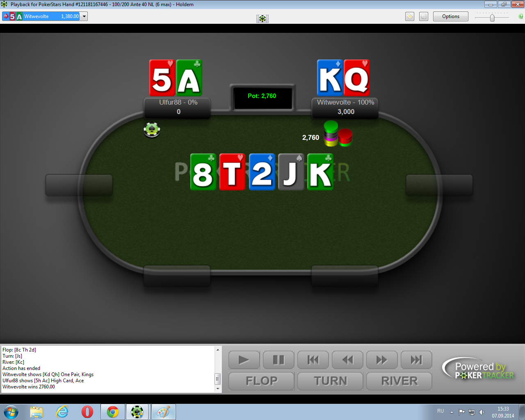
Task: Show hidden system tray icons
Action: (x=452, y=412)
